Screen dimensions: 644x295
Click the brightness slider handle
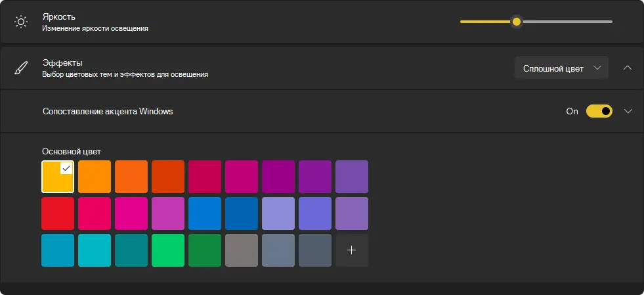pyautogui.click(x=517, y=22)
